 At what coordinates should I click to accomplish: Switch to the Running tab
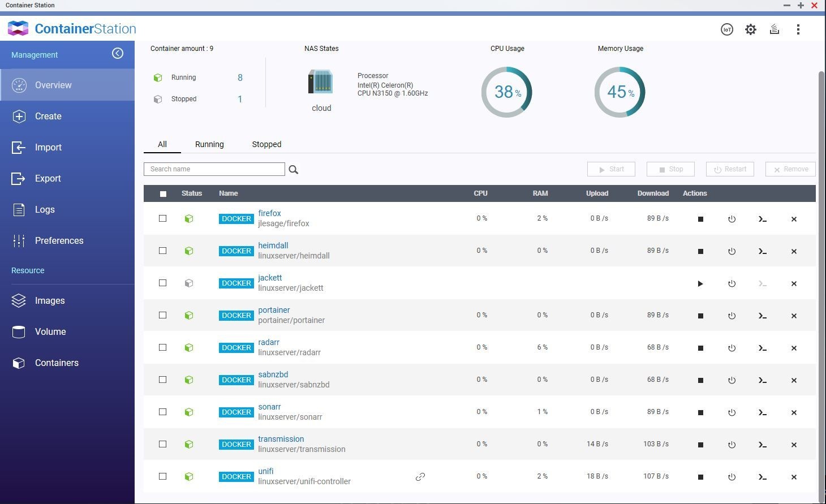click(209, 144)
